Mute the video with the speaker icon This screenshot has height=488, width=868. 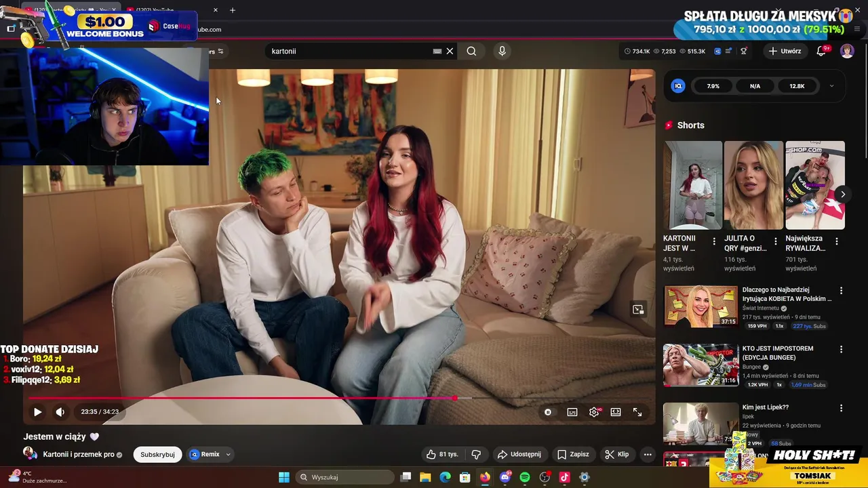[60, 411]
